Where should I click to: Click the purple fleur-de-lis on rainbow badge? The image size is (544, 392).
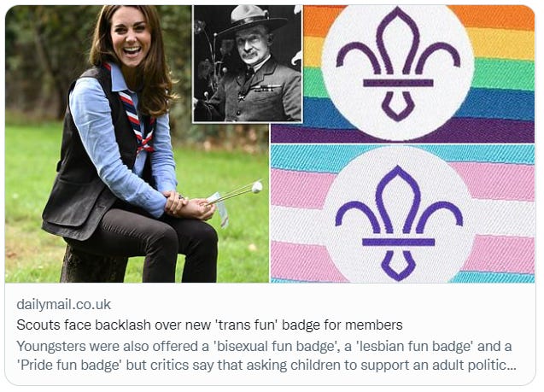point(398,64)
